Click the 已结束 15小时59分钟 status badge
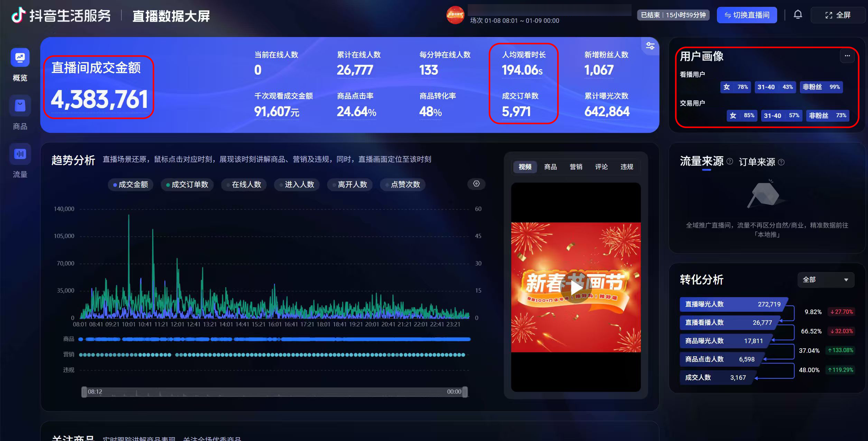The image size is (868, 441). point(673,15)
